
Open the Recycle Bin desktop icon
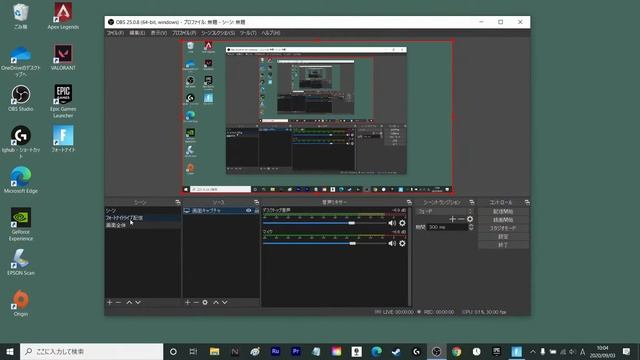coord(20,16)
